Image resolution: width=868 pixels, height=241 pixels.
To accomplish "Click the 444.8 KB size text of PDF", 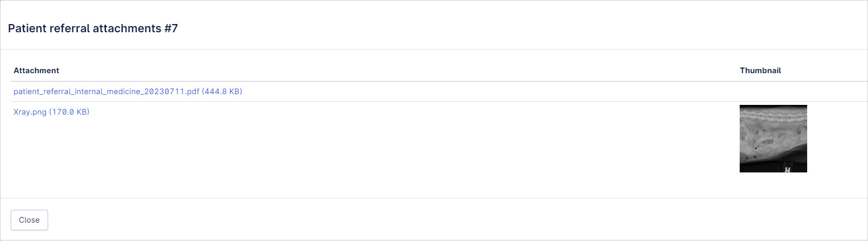I will click(222, 92).
